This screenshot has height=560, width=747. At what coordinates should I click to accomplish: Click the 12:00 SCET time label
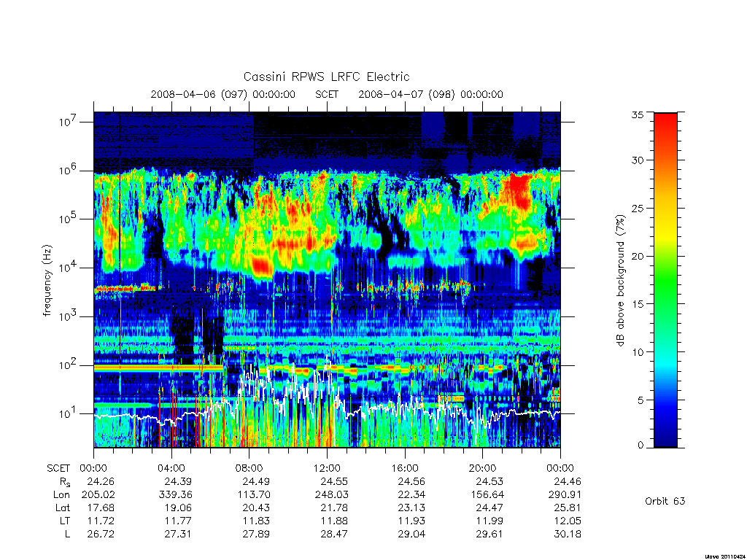coord(328,468)
